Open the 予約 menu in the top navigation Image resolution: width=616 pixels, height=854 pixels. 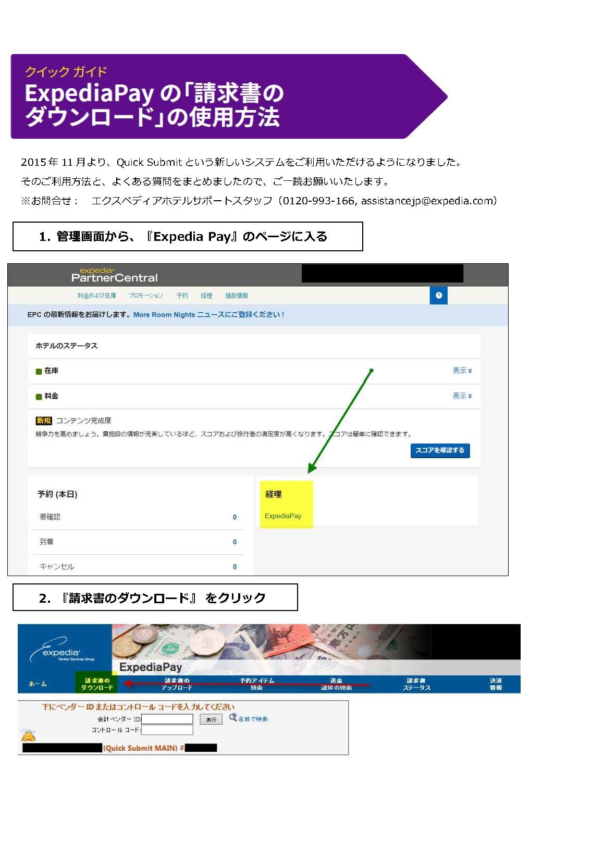coord(182,296)
